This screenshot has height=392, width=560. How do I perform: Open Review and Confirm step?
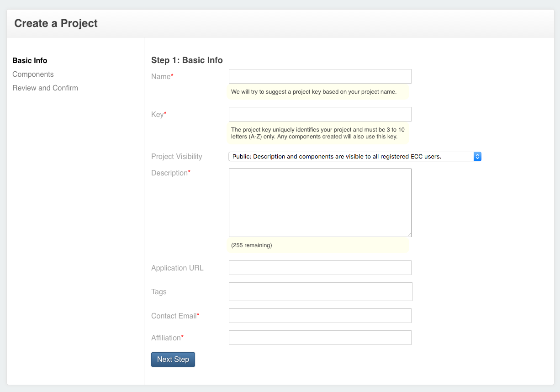click(45, 88)
